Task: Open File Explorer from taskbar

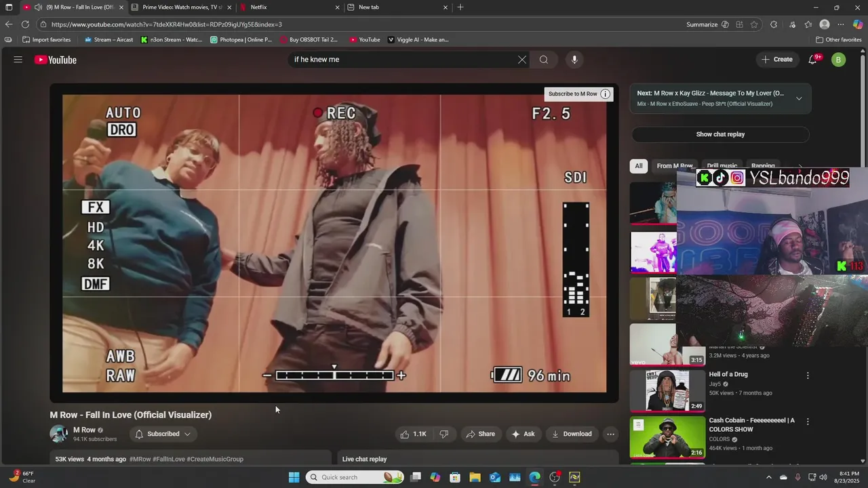Action: [475, 477]
